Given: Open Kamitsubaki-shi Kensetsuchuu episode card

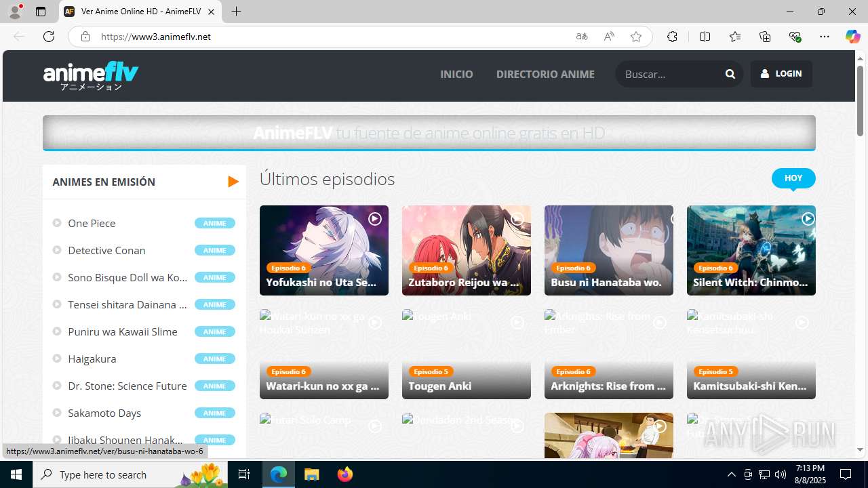Looking at the screenshot, I should (751, 354).
